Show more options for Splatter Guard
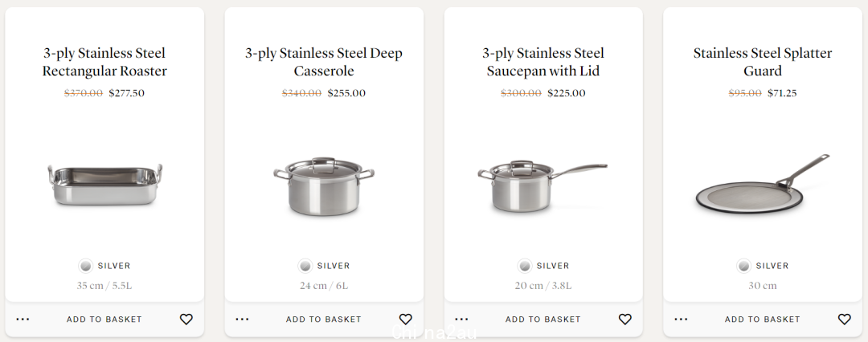Viewport: 868px width, 342px height. (681, 320)
